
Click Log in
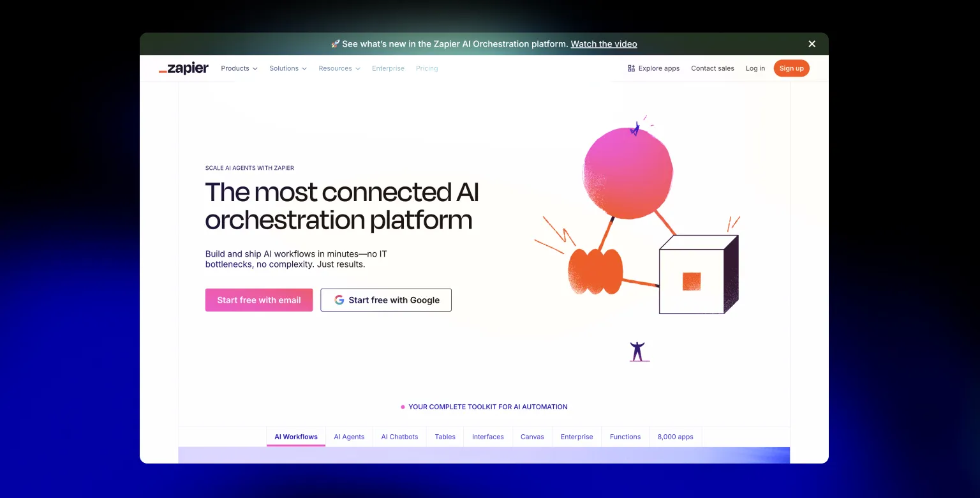755,68
